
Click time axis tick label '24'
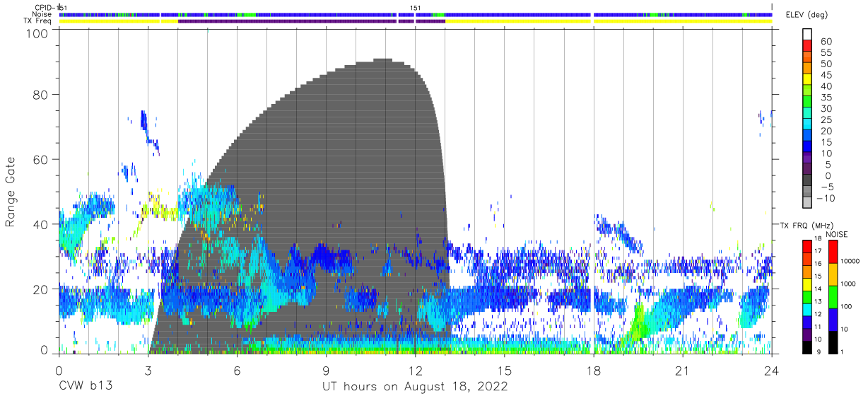click(x=772, y=371)
